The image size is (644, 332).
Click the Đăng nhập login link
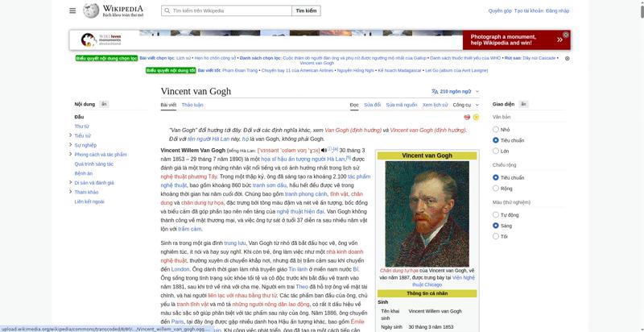pos(558,10)
